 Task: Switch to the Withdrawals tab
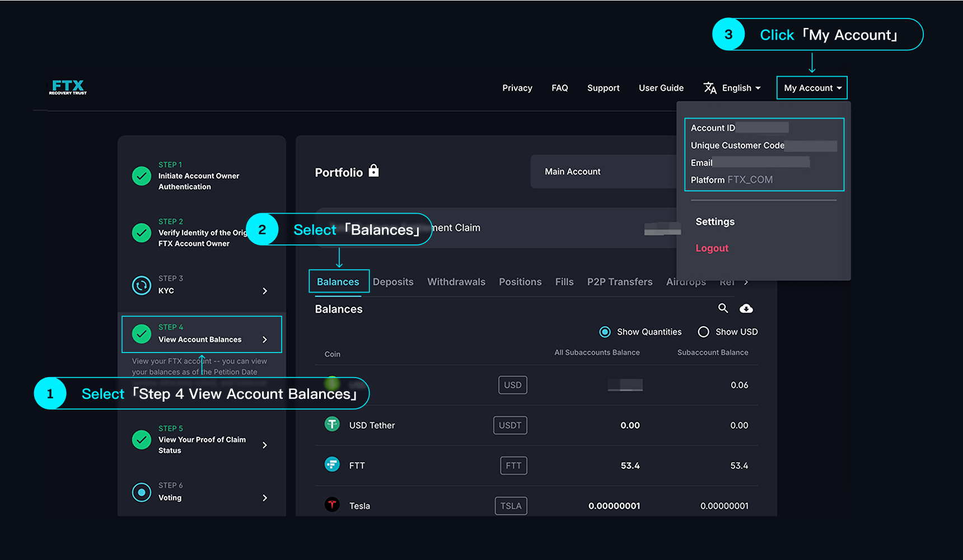456,282
